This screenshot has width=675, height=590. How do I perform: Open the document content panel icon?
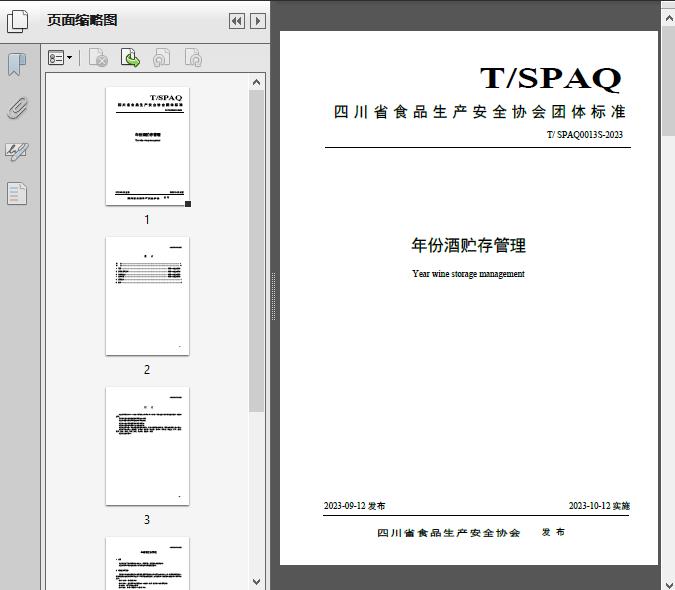tap(17, 193)
